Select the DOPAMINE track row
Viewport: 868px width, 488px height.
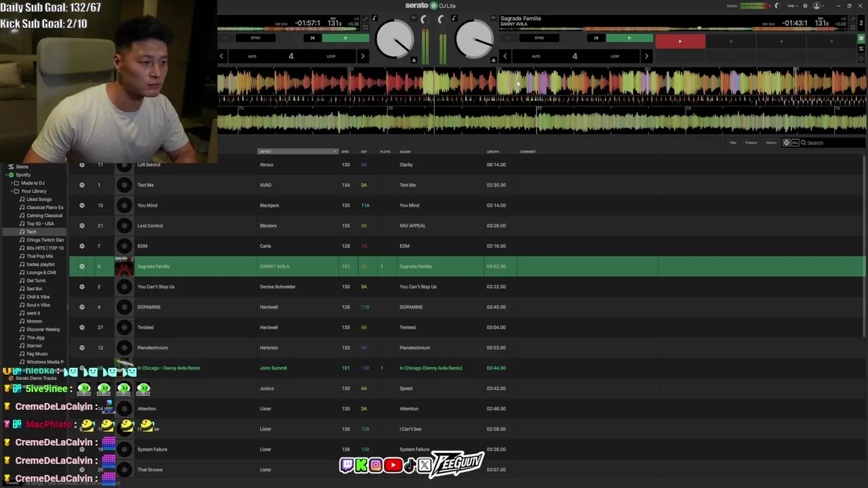tap(467, 307)
